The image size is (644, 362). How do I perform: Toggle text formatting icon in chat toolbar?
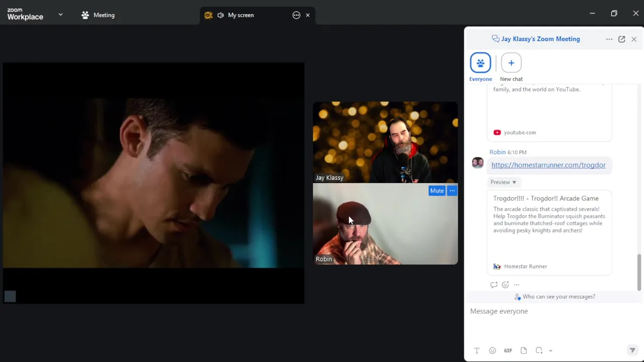click(476, 350)
